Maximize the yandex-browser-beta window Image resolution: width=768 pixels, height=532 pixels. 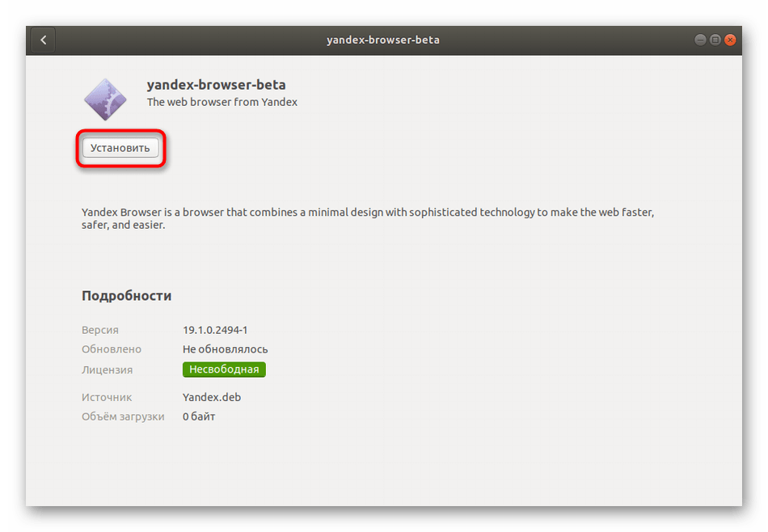click(x=715, y=40)
